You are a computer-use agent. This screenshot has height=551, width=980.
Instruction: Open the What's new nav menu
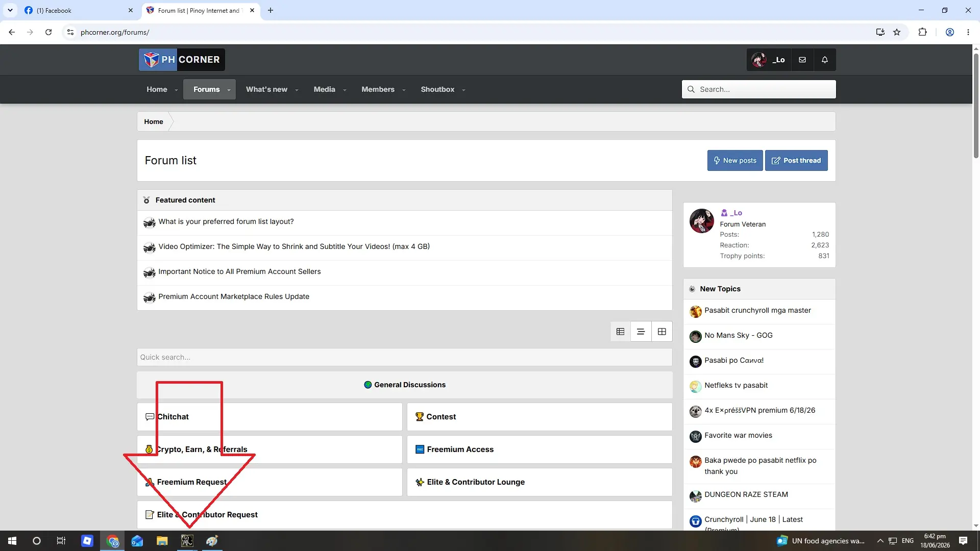266,89
